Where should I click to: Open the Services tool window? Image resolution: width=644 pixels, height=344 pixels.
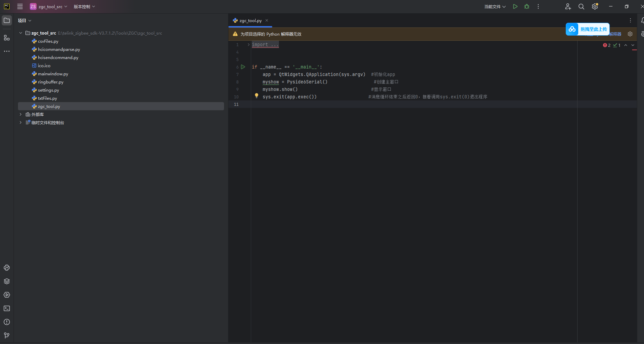7,295
